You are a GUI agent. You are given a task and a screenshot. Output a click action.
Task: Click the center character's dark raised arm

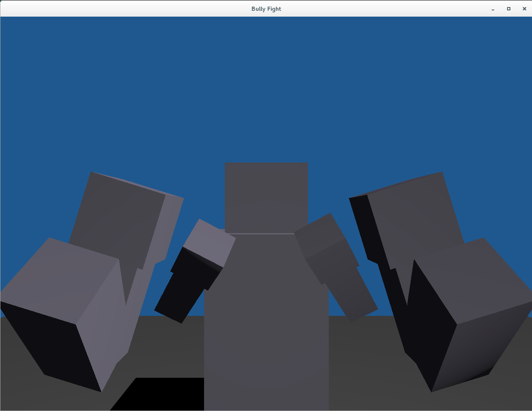click(x=195, y=271)
